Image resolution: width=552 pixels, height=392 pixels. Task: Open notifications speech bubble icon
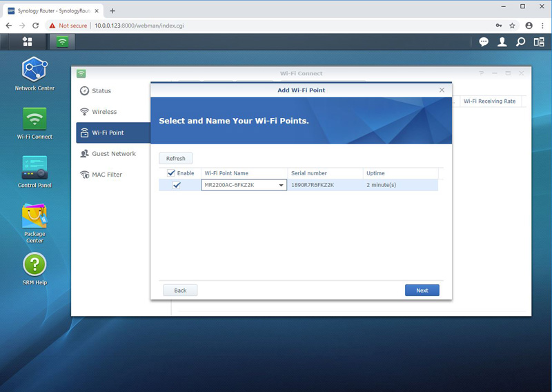coord(484,42)
